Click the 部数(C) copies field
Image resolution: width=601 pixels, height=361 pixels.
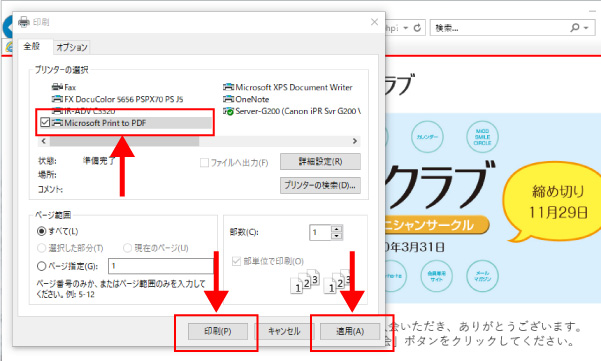(x=320, y=232)
